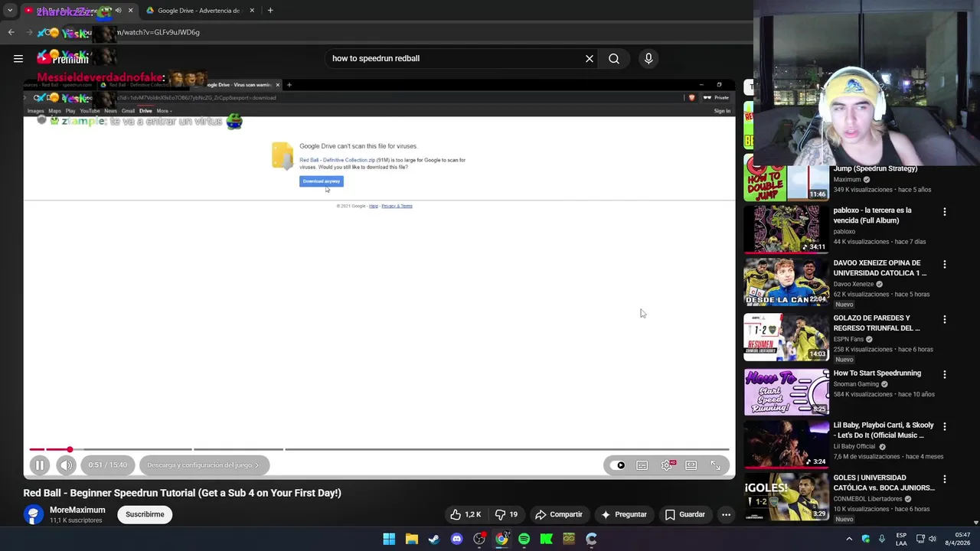This screenshot has width=980, height=551.
Task: Pause the video playback
Action: coord(40,465)
